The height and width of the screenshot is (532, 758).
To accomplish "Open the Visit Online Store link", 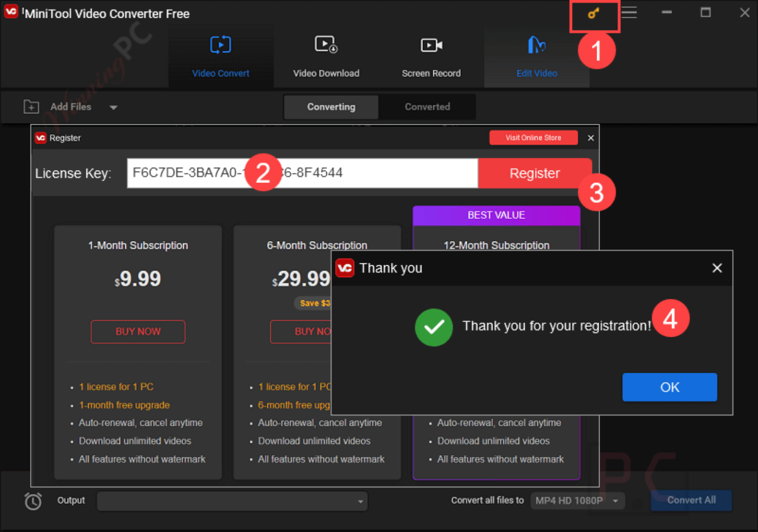I will point(533,138).
